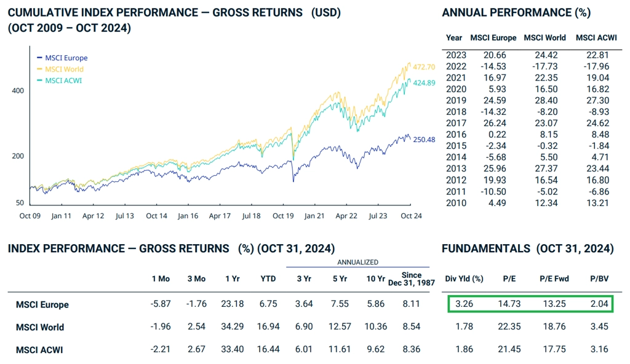Click MSCI World P/BV value 3.45
630x364 pixels.
pos(599,326)
